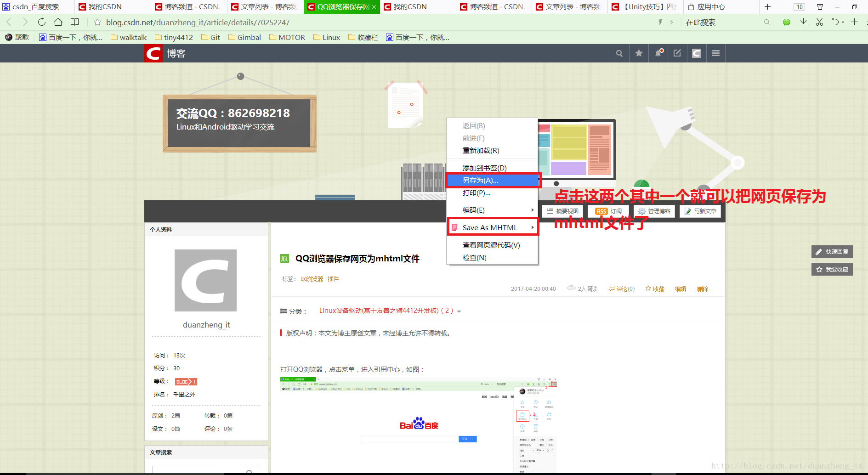The height and width of the screenshot is (475, 868).
Task: Expand the 编码(E) submenu
Action: coord(492,210)
